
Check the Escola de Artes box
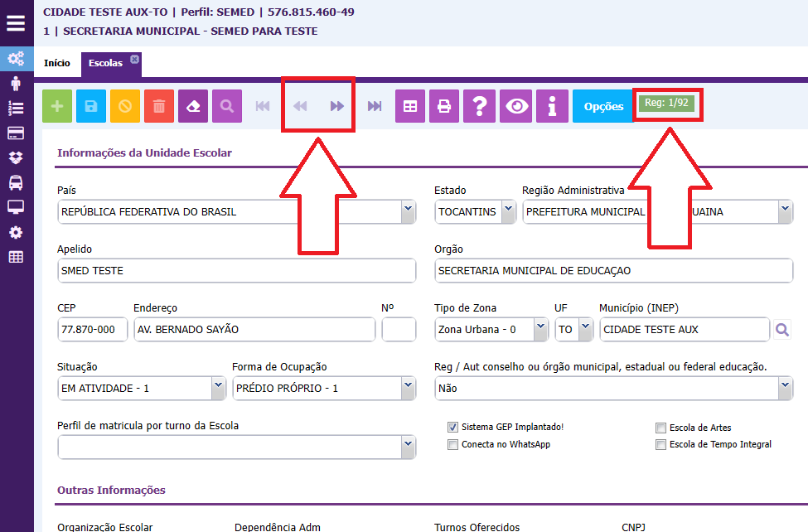tap(660, 428)
